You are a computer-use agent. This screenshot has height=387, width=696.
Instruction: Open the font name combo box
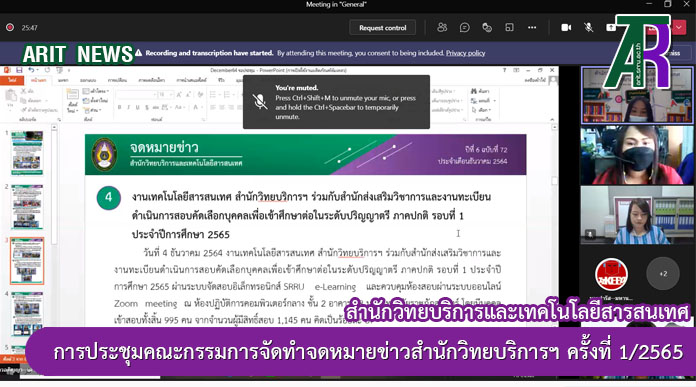pyautogui.click(x=137, y=95)
